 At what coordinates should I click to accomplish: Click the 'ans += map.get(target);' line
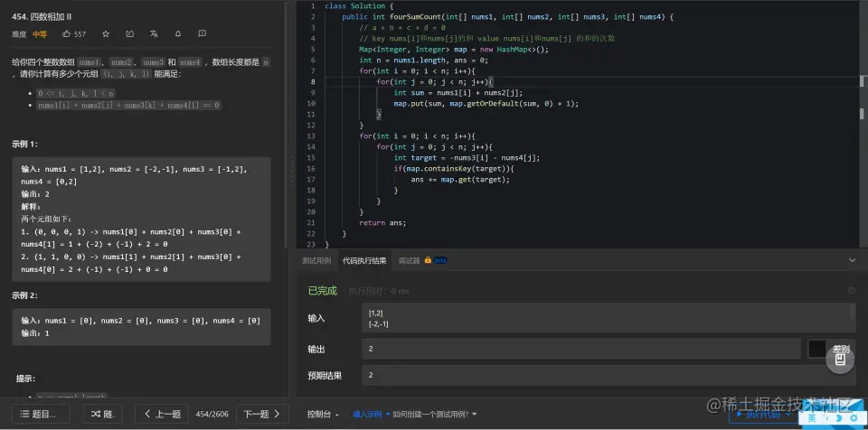460,179
